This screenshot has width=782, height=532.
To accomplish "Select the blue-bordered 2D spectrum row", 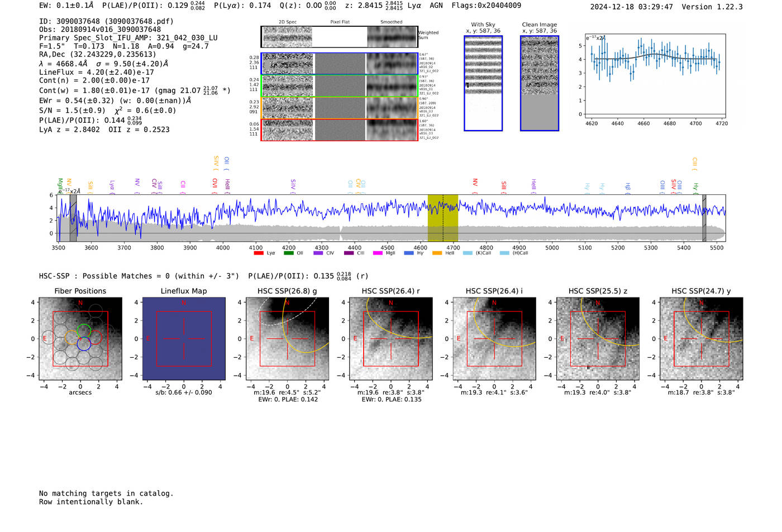I will pyautogui.click(x=340, y=64).
